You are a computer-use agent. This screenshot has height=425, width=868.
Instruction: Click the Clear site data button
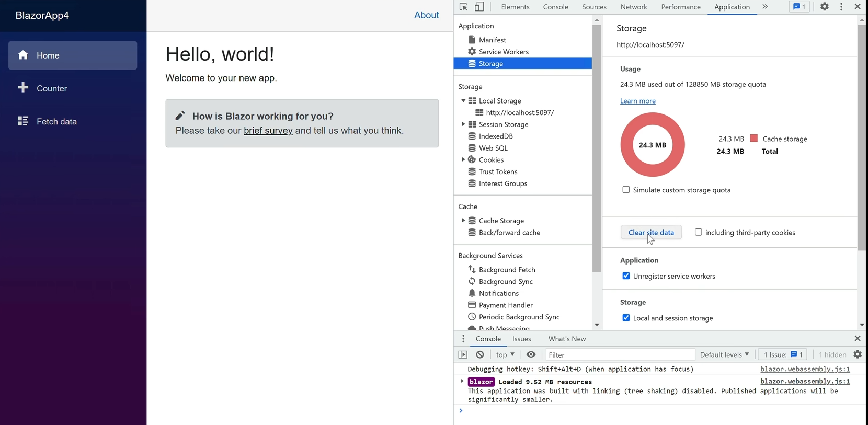(651, 232)
